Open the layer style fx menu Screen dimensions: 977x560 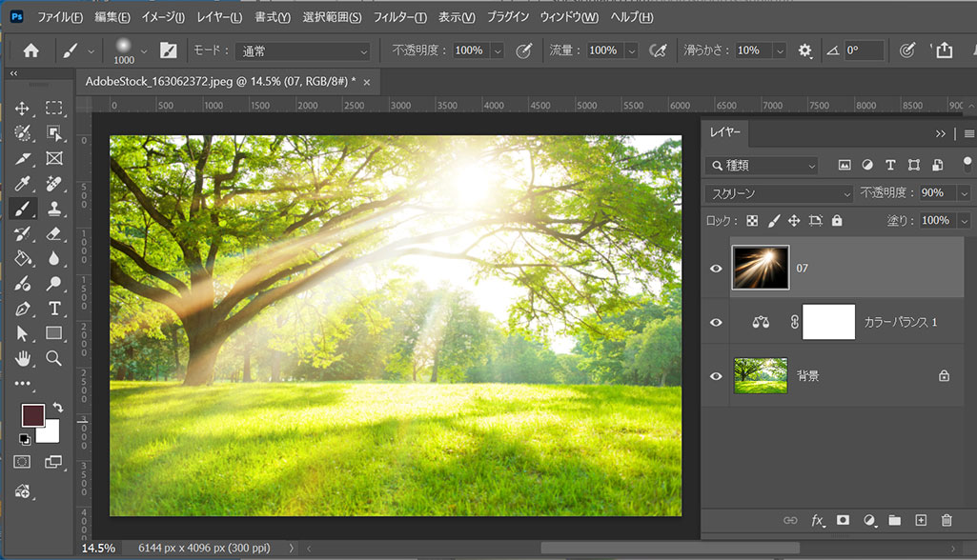817,520
